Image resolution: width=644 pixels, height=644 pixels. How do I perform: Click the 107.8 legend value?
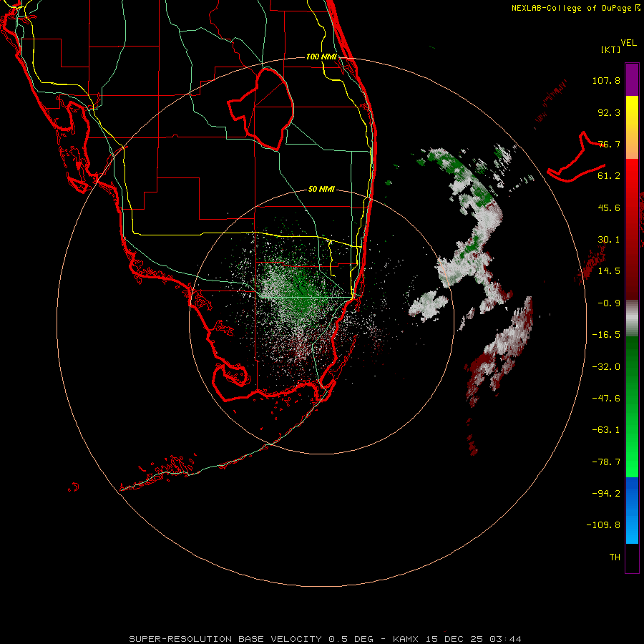coord(606,80)
